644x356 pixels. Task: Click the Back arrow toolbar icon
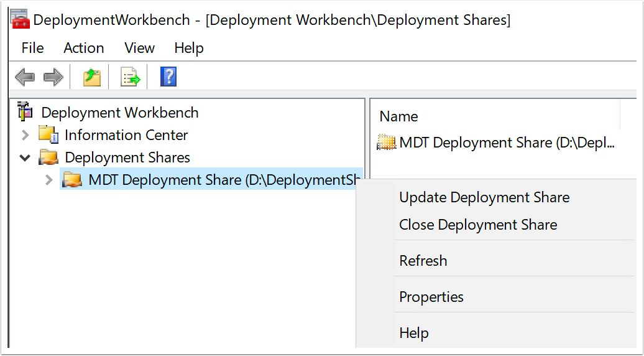pyautogui.click(x=25, y=77)
